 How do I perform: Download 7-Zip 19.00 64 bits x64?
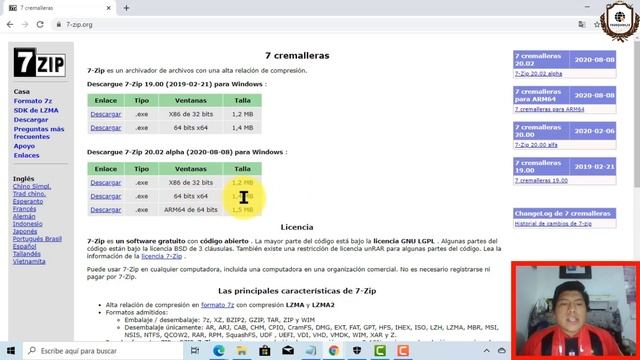[x=106, y=128]
